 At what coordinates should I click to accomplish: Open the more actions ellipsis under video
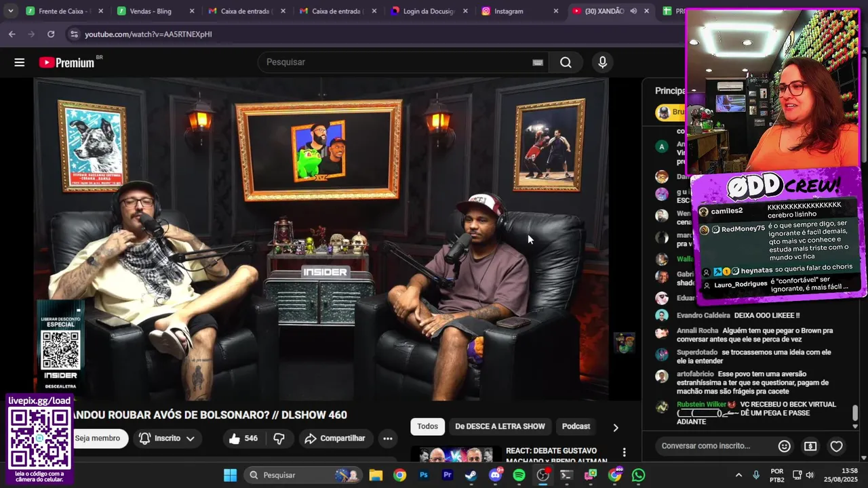coord(387,439)
